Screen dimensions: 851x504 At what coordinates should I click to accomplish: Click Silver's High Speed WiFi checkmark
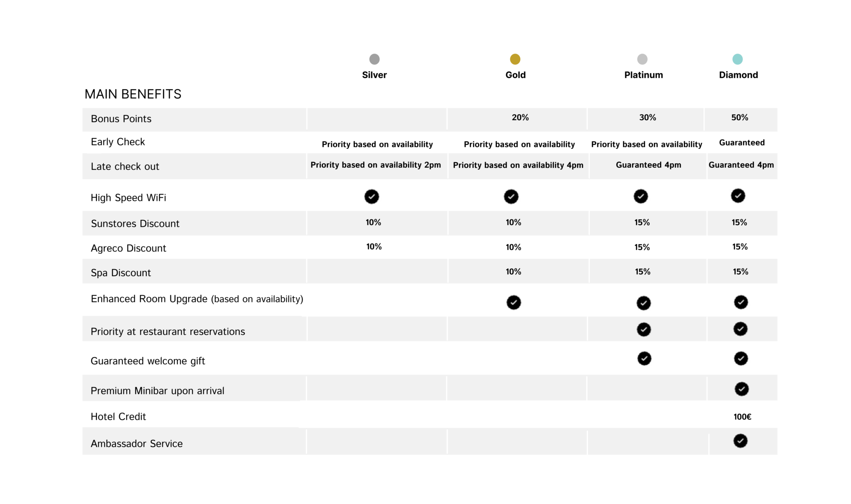point(372,197)
